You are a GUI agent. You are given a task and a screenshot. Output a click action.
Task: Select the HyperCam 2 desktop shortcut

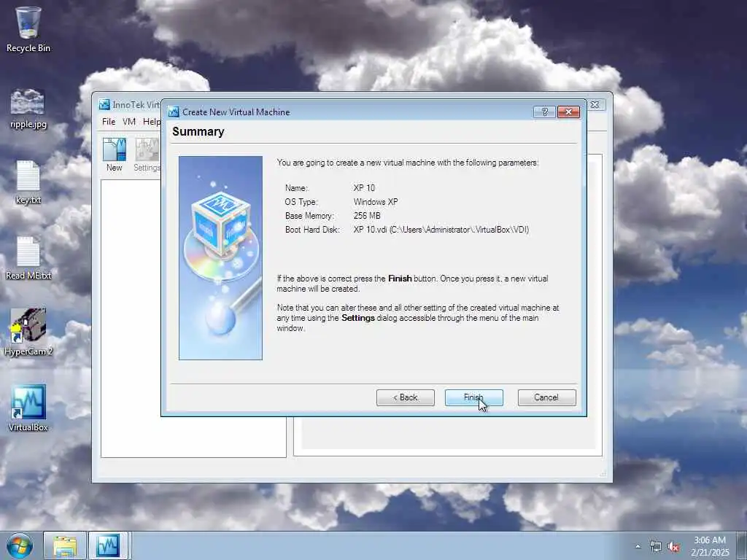pos(28,332)
